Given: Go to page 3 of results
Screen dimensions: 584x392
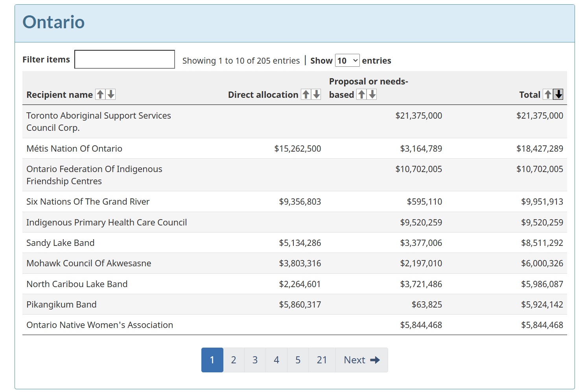Looking at the screenshot, I should (255, 360).
